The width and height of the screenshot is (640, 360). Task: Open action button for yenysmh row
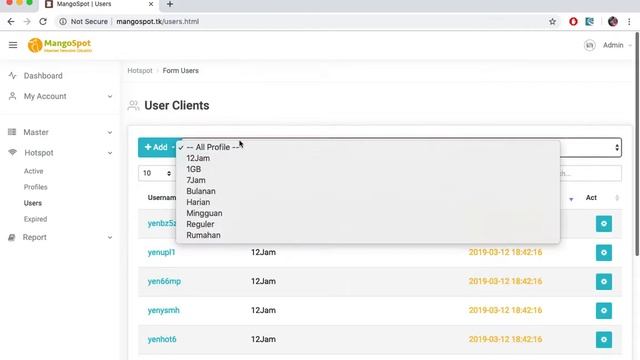[x=604, y=311]
